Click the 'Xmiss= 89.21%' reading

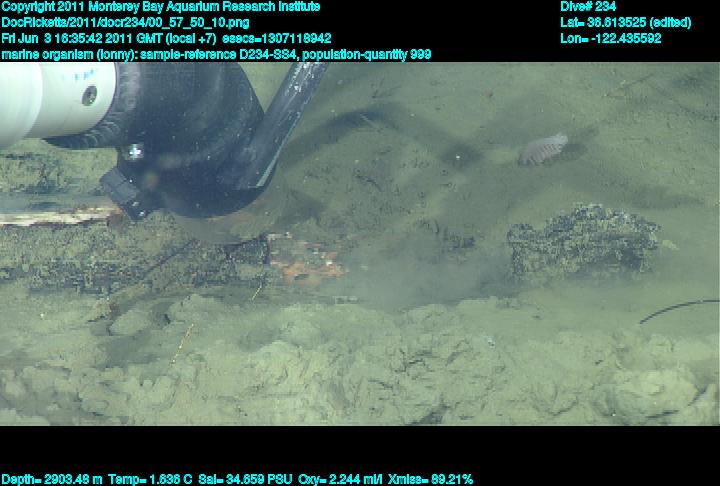click(x=430, y=480)
